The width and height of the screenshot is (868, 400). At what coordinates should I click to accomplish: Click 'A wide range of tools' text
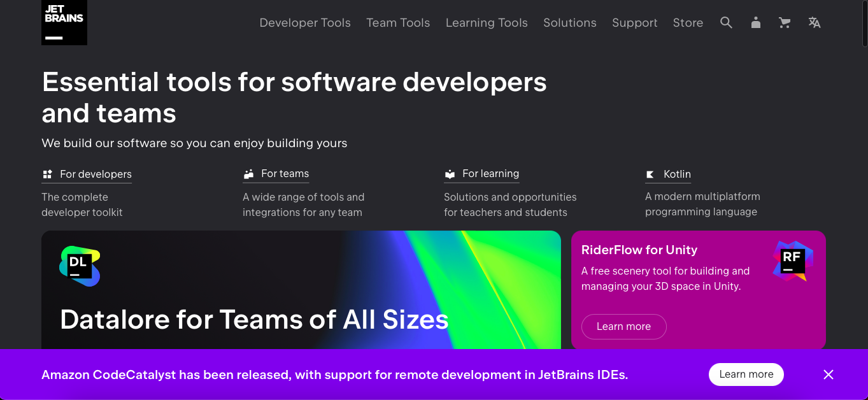click(x=303, y=204)
